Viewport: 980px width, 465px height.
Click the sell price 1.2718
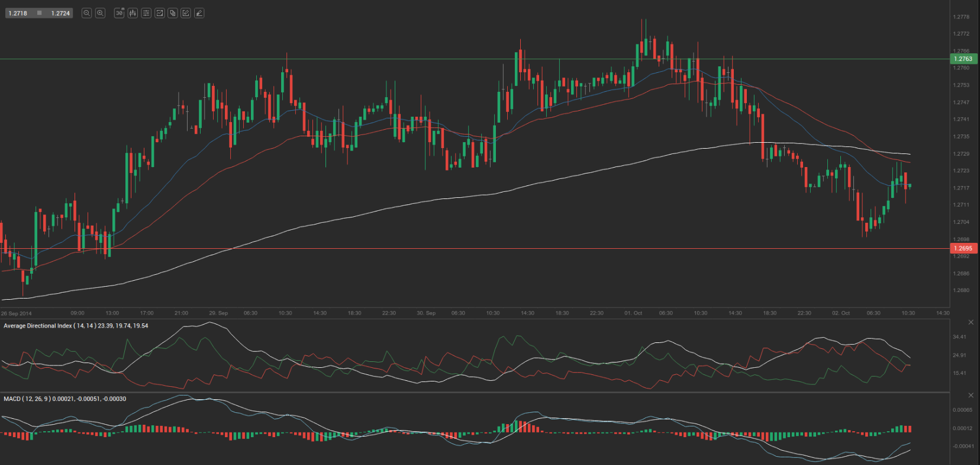(x=18, y=13)
